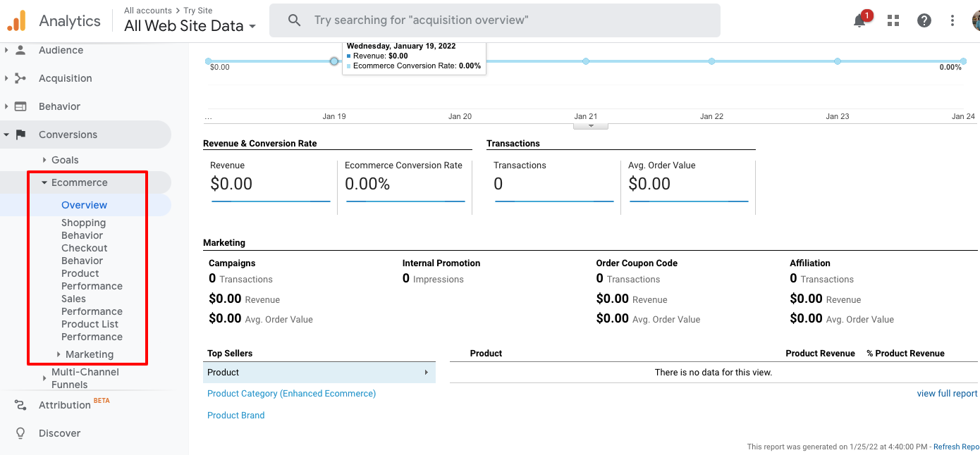The height and width of the screenshot is (455, 980).
Task: Click the view full report link
Action: tap(947, 393)
